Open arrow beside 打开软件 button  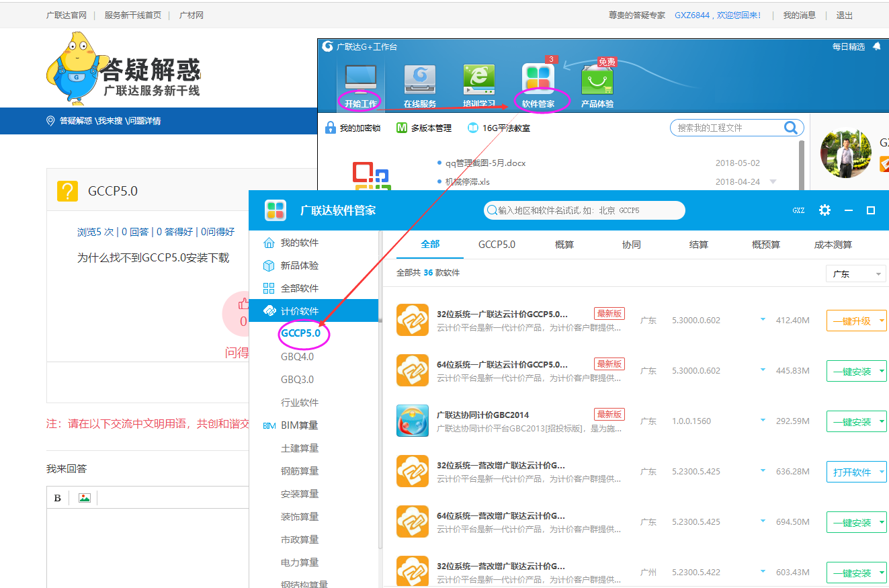coord(881,472)
